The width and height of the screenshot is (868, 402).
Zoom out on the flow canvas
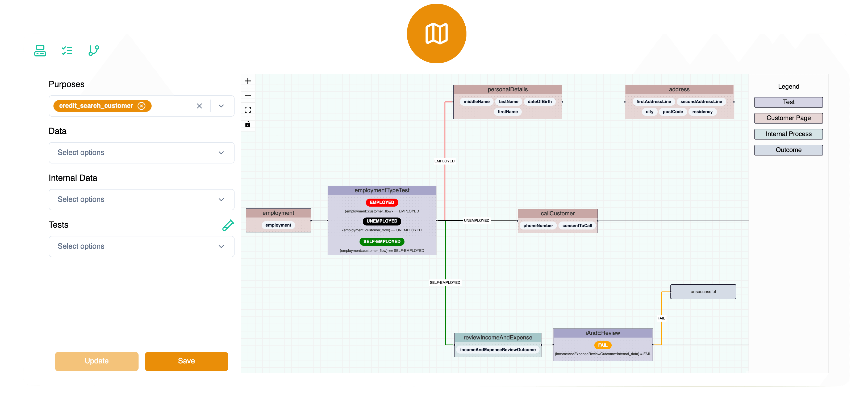(248, 95)
